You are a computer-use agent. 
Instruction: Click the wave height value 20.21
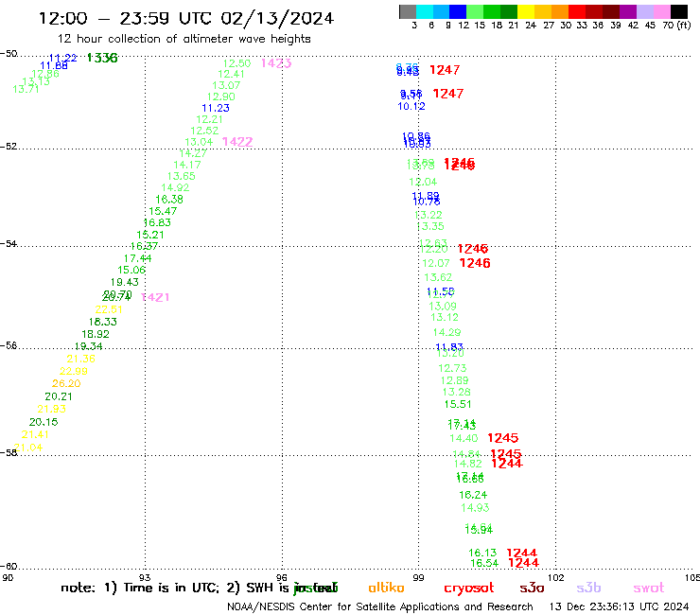[x=59, y=396]
